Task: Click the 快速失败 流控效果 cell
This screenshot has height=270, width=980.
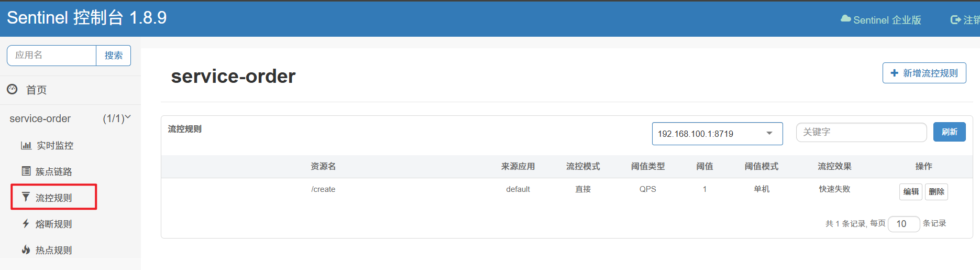Action: [x=834, y=189]
